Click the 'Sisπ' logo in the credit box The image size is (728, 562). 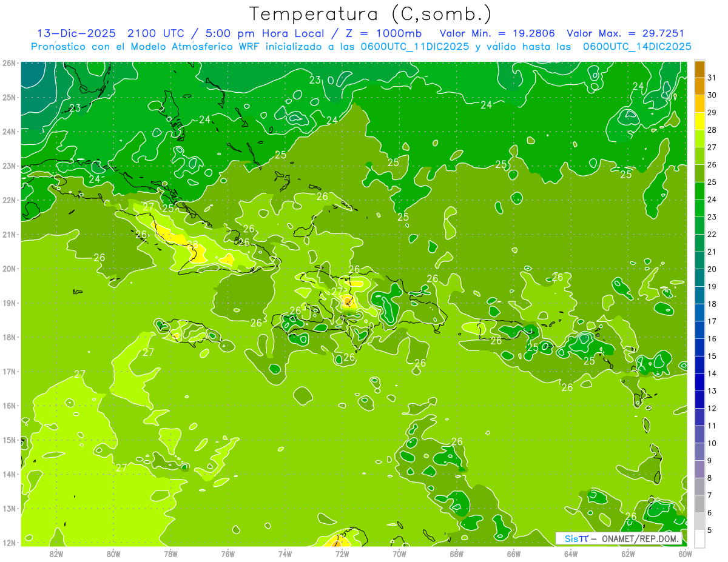(x=576, y=539)
